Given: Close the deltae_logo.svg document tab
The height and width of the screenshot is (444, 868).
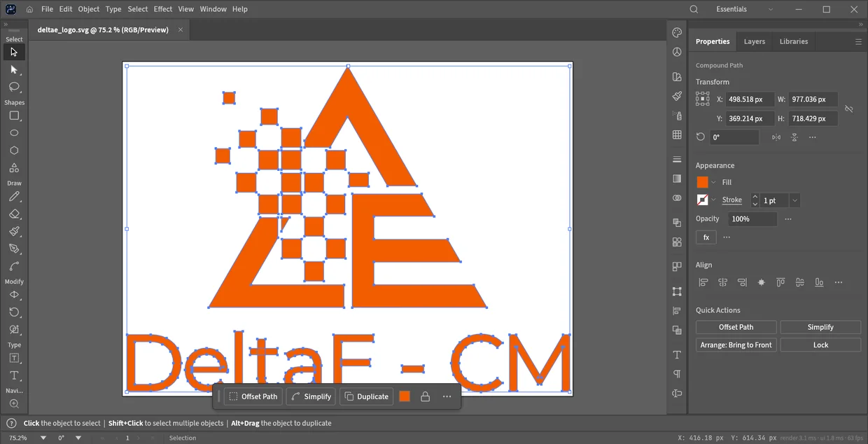Looking at the screenshot, I should [181, 30].
